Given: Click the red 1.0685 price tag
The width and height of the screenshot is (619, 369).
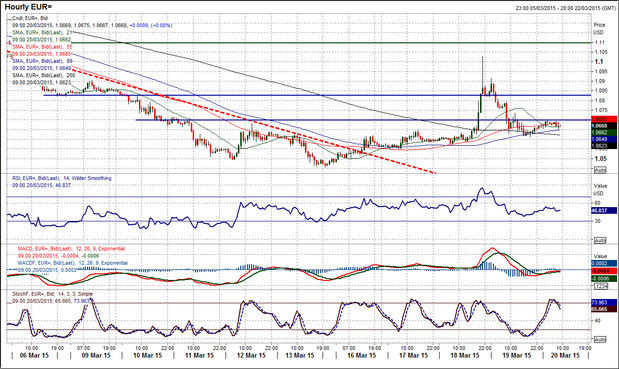Looking at the screenshot, I should pyautogui.click(x=604, y=119).
